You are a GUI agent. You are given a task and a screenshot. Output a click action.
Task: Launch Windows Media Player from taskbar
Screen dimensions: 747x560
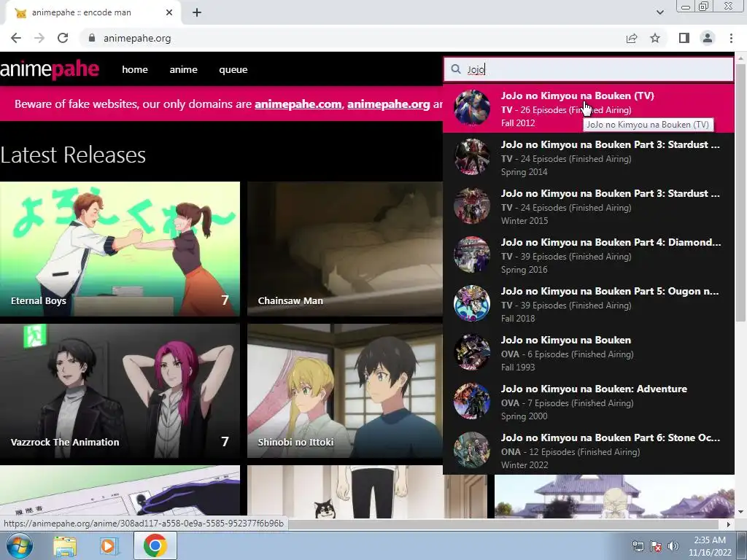(x=109, y=546)
